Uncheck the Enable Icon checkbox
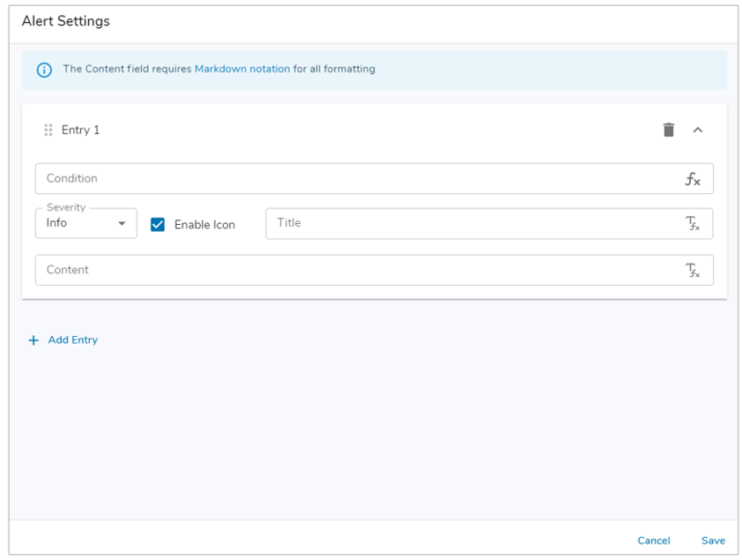742x560 pixels. point(157,224)
